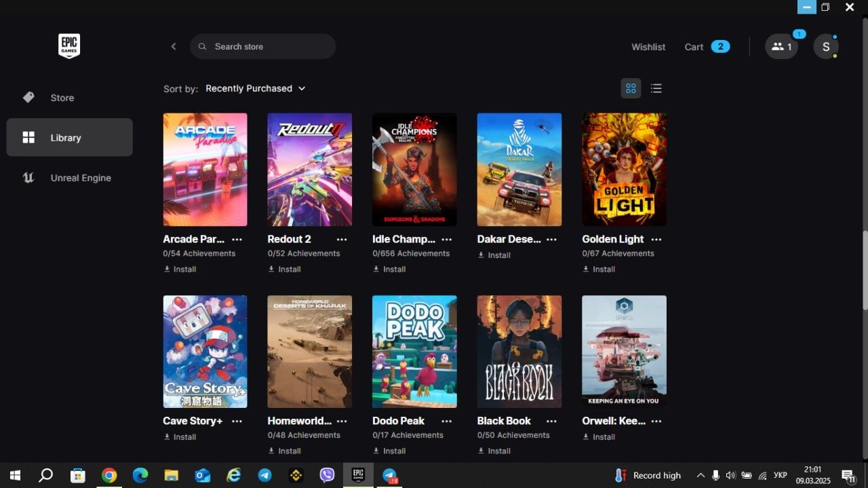Image resolution: width=868 pixels, height=488 pixels.
Task: Open the friends list button
Action: (781, 47)
